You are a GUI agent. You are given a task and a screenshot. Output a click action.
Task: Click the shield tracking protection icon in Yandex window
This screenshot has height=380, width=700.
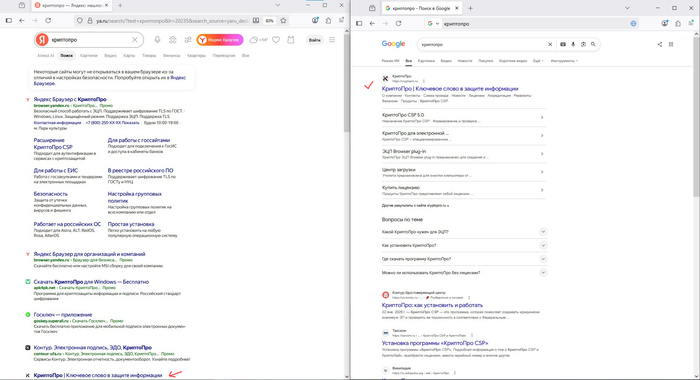coord(80,21)
